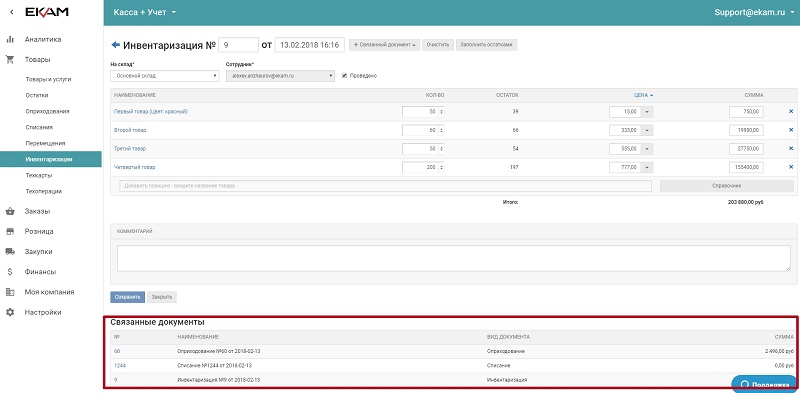Viewport: 800px width, 393px height.
Task: Collapse the sidebar with the left chevron
Action: coord(12,12)
